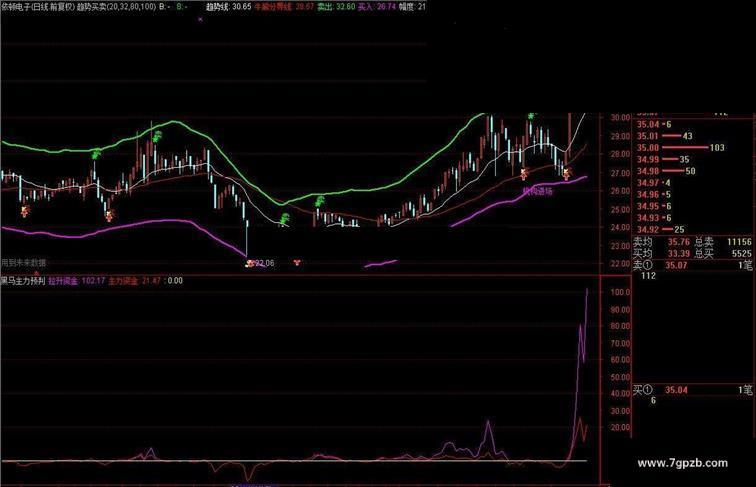Screen dimensions: 756x487
Task: Select the 34.96 price row
Action: coord(654,194)
